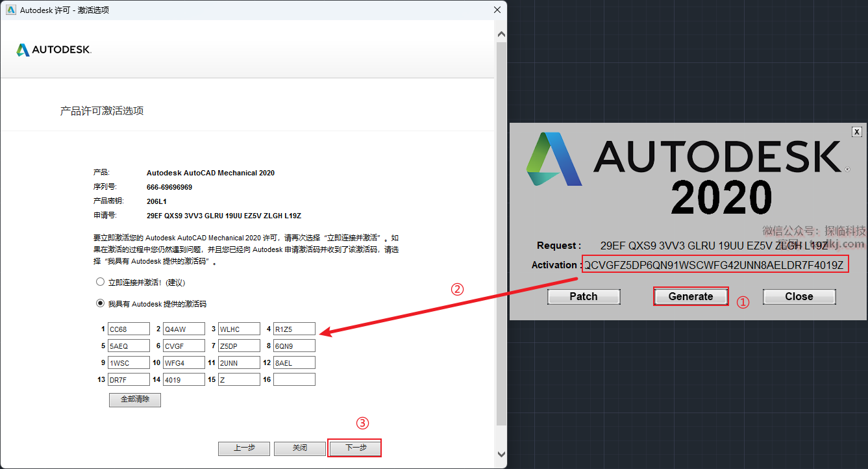The width and height of the screenshot is (868, 469).
Task: Click the Autodesk icon in the title bar
Action: point(11,10)
